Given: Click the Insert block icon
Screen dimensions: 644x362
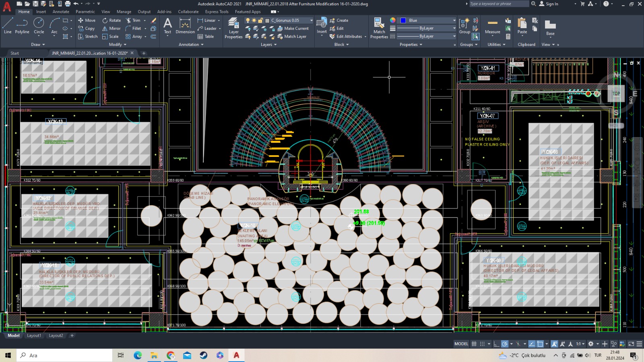Looking at the screenshot, I should 322,23.
